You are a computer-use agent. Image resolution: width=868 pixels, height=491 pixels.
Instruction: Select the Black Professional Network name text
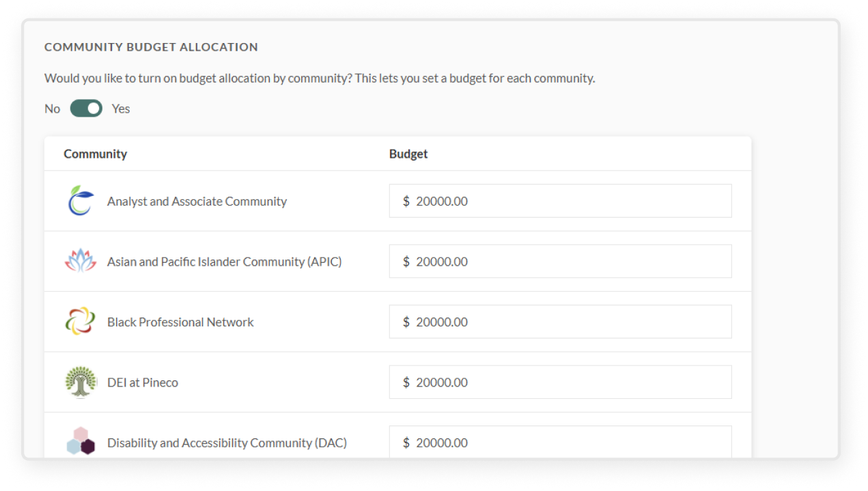point(180,322)
